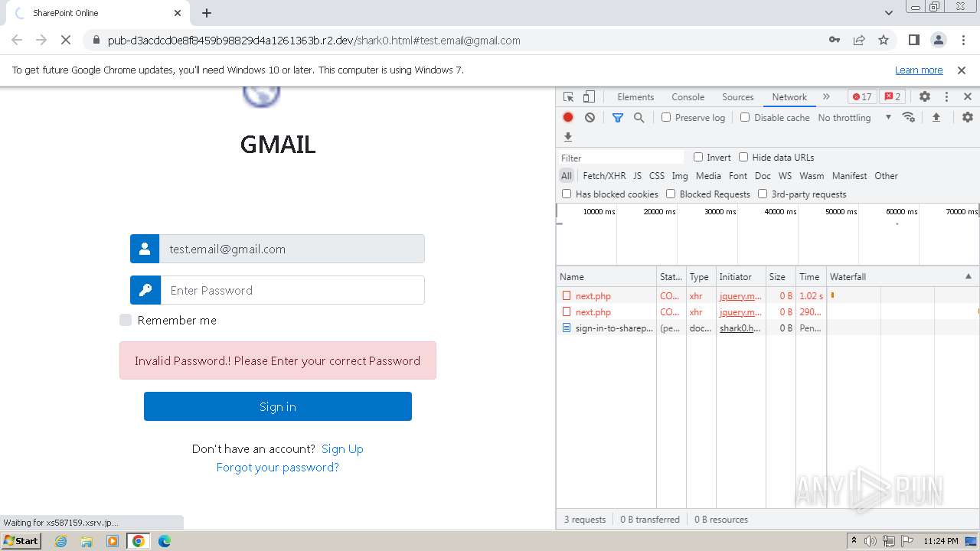Open Learn more update link
Screen dimensions: 980x551
(919, 70)
